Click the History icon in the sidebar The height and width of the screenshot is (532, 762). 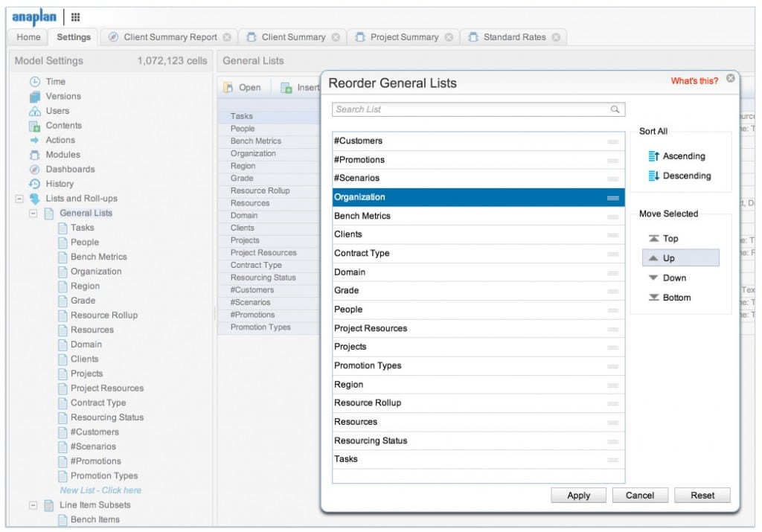coord(34,184)
